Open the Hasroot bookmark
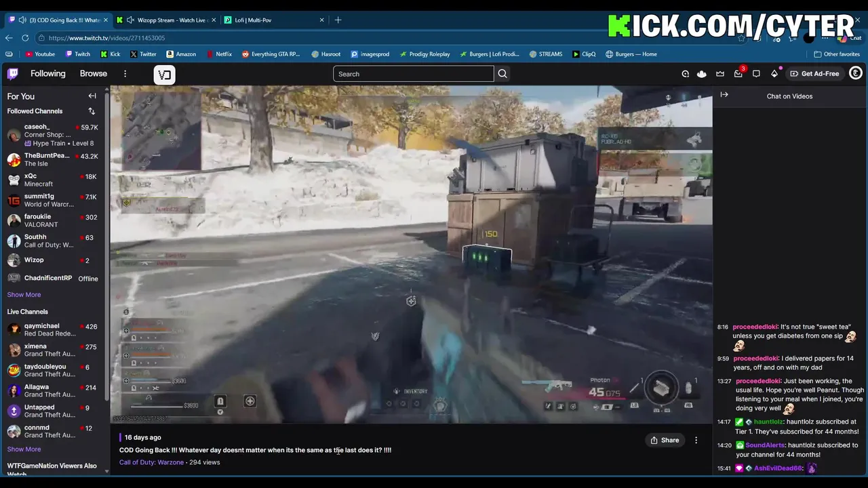The height and width of the screenshot is (488, 868). click(x=326, y=54)
